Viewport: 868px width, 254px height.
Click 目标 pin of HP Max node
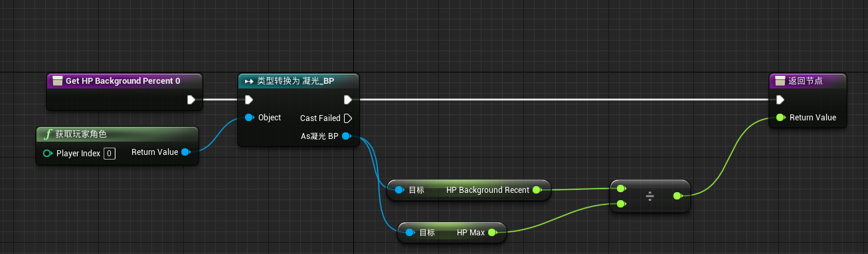coord(410,233)
